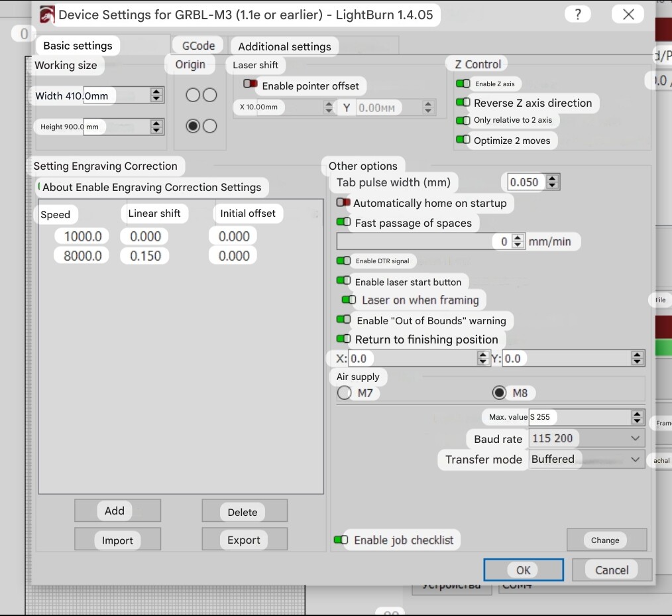Step the Tab pulse width spinner

point(553,182)
